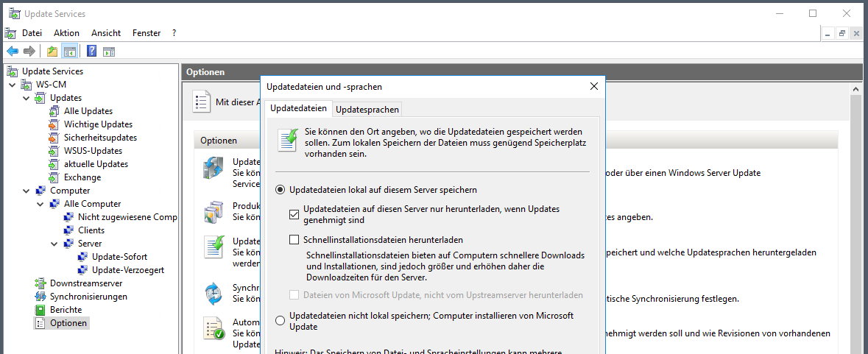The image size is (868, 354).
Task: Click scrollbar up arrow in options pane
Action: coord(855,89)
